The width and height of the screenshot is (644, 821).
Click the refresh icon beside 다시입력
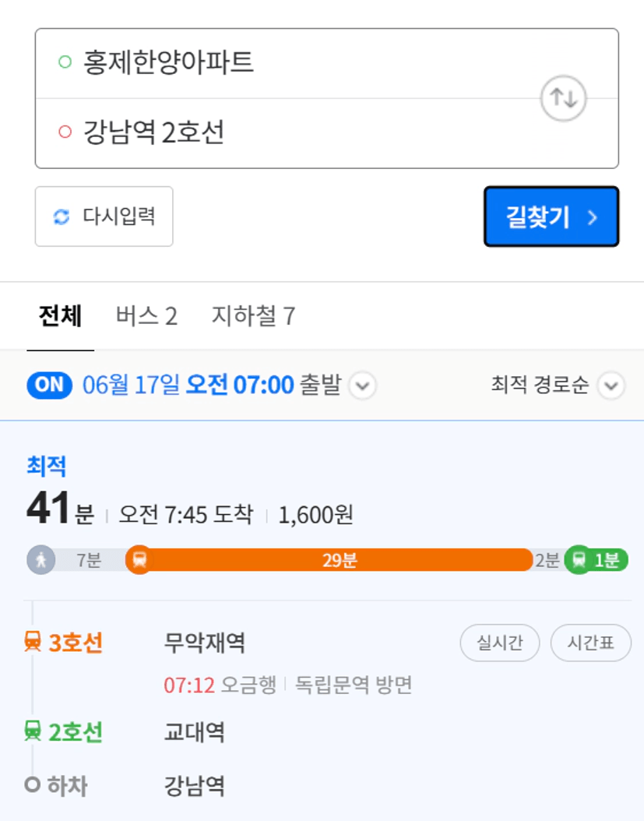tap(62, 217)
